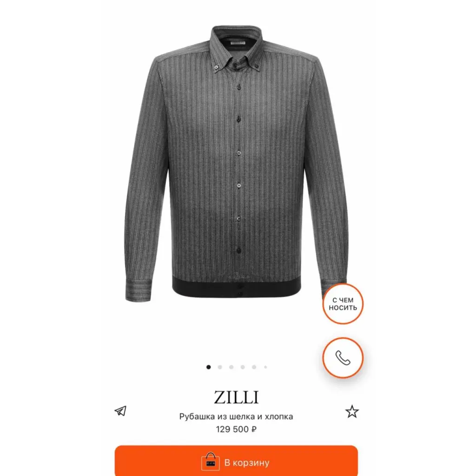
Task: Tap the black hem band of shirt
Action: (x=237, y=287)
